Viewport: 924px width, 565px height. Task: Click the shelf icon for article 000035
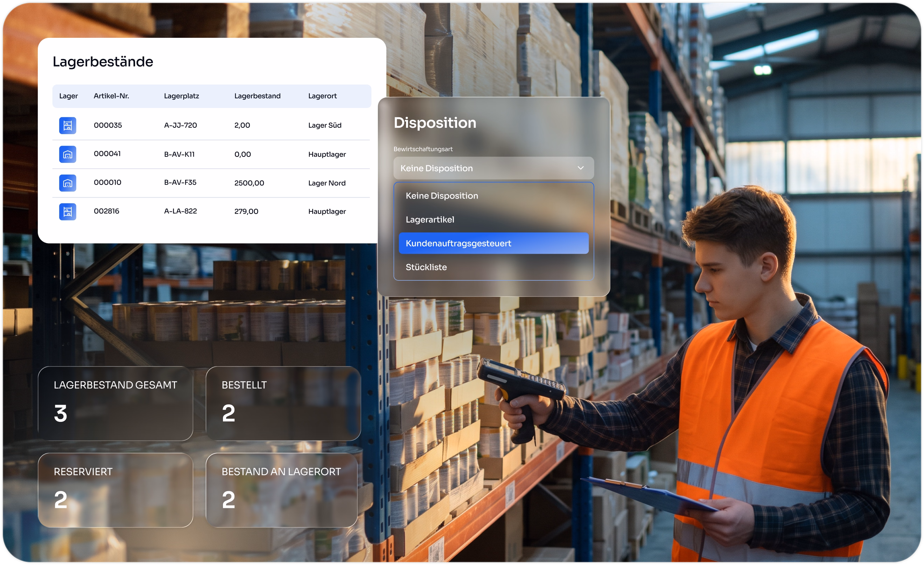pos(68,125)
